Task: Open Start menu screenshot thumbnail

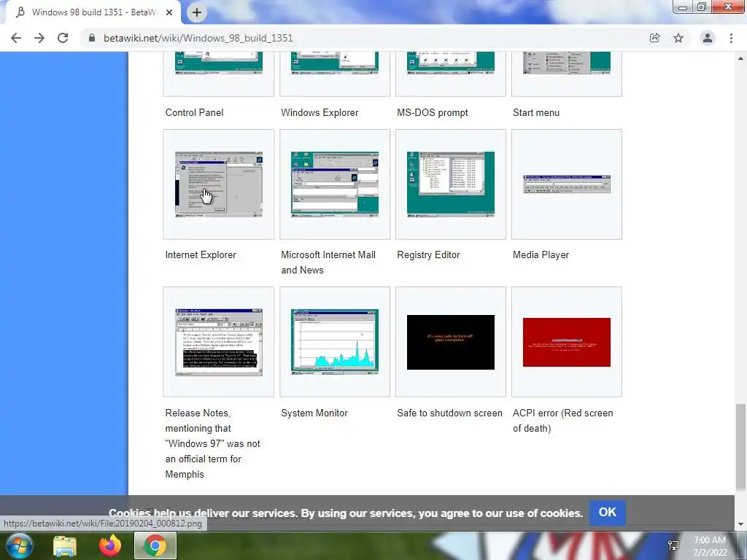Action: pos(566,63)
